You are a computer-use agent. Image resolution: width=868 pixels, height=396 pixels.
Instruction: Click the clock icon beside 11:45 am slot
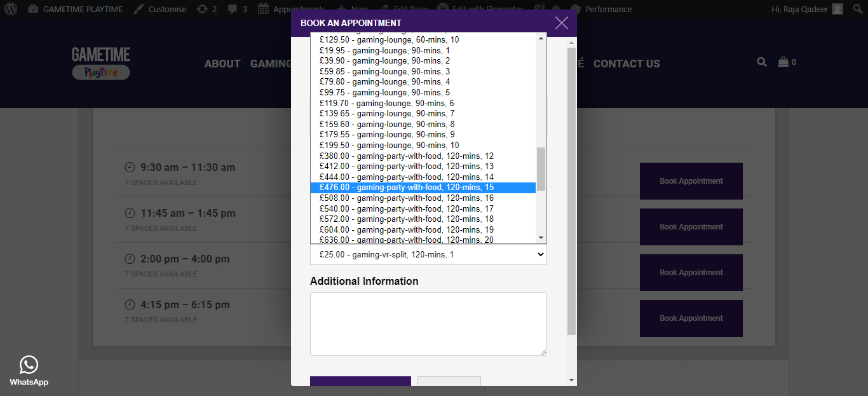tap(130, 213)
